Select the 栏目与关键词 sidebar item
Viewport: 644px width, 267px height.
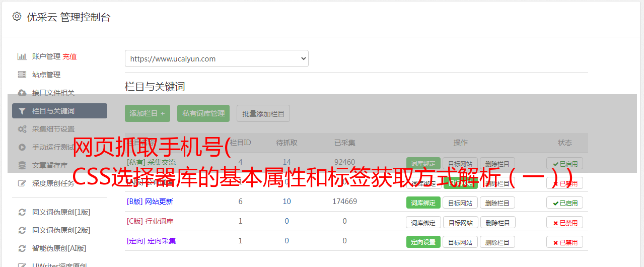point(59,111)
